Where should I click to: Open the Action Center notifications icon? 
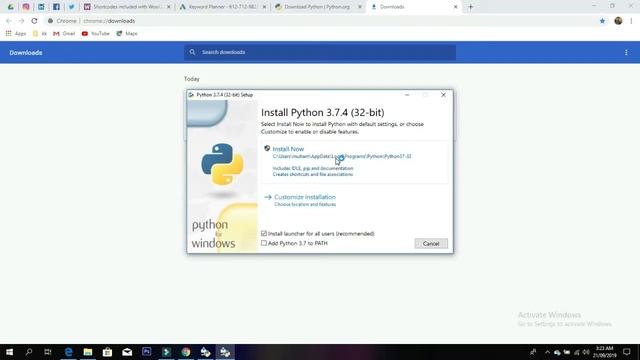pyautogui.click(x=627, y=352)
